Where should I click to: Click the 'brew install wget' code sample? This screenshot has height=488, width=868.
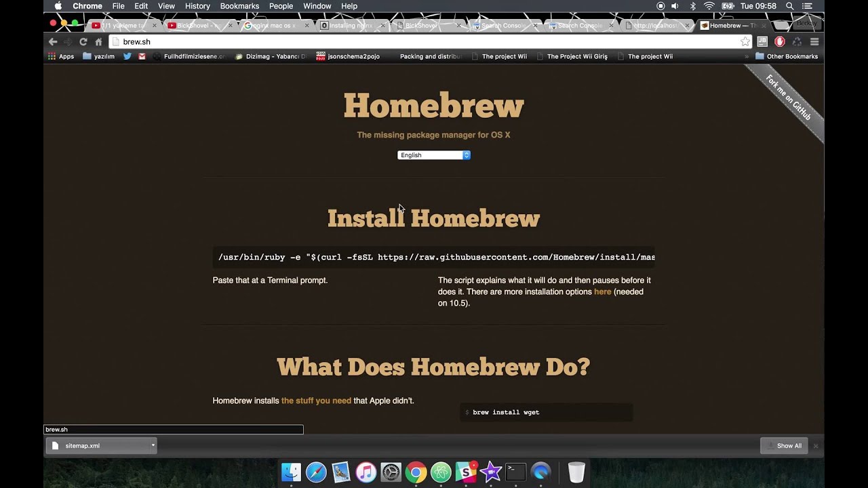546,412
